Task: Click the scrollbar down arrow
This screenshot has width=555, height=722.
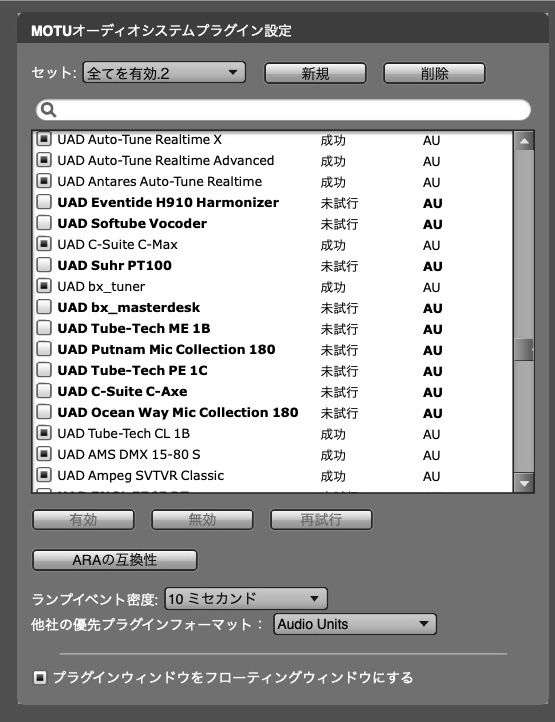Action: pos(524,483)
